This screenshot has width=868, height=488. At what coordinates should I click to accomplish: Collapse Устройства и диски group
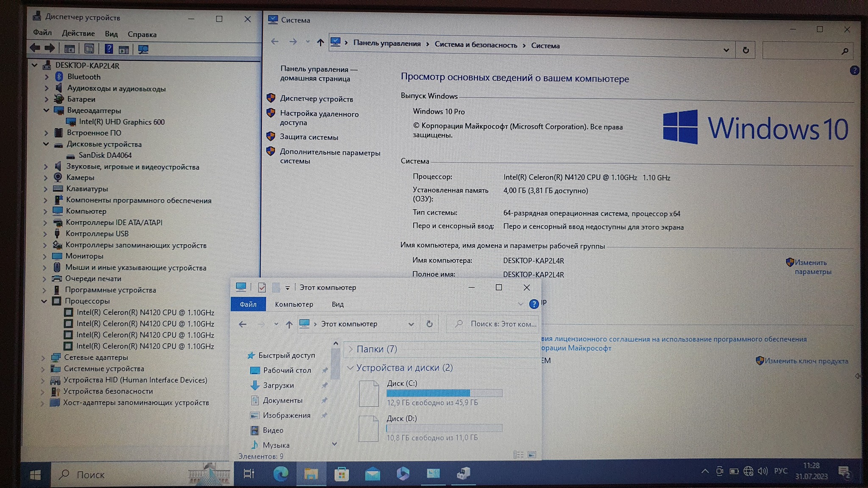[350, 368]
